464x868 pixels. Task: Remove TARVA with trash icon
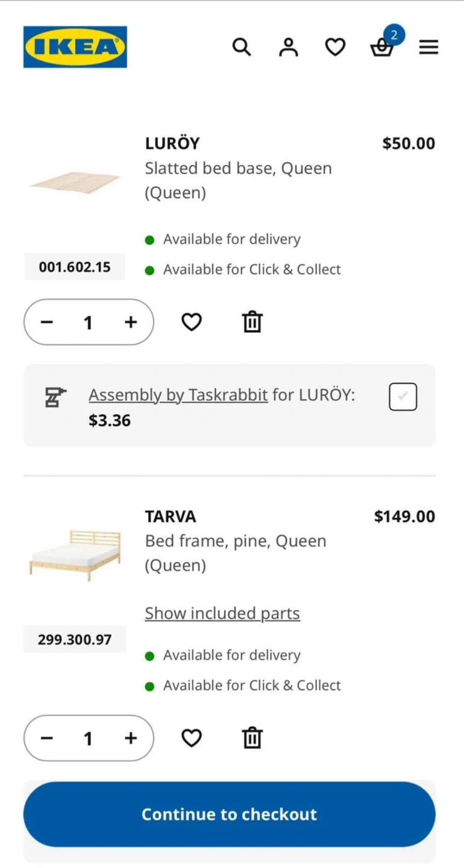pyautogui.click(x=252, y=738)
